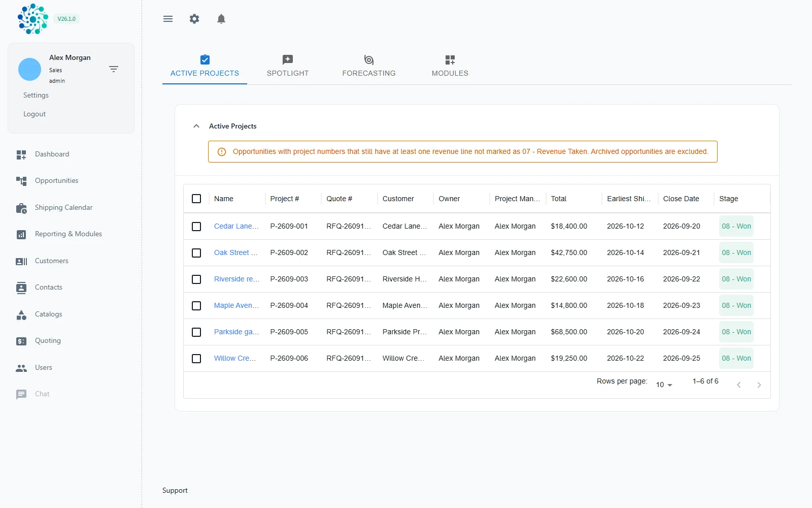Viewport: 812px width, 508px height.
Task: Open the settings gear icon
Action: coord(194,19)
